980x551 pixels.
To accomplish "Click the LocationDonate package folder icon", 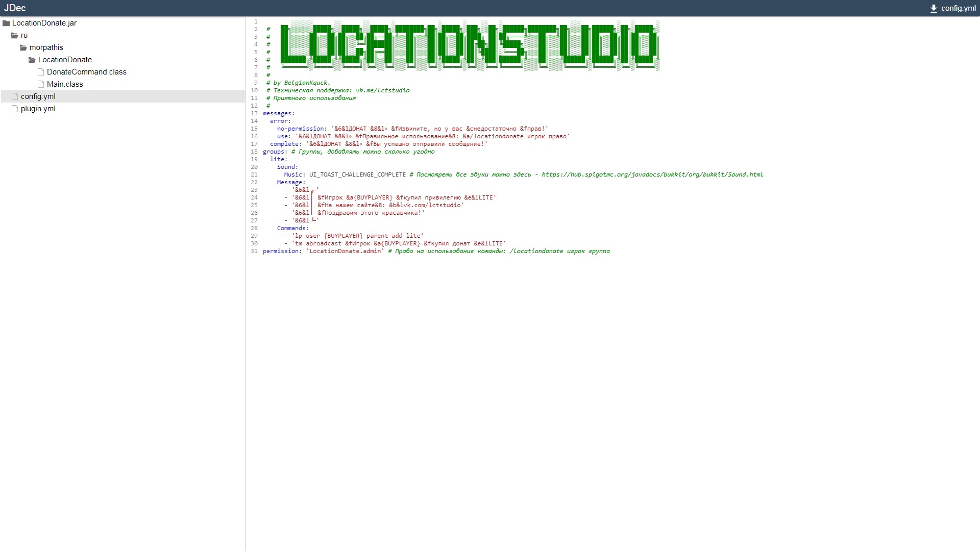I will point(32,60).
